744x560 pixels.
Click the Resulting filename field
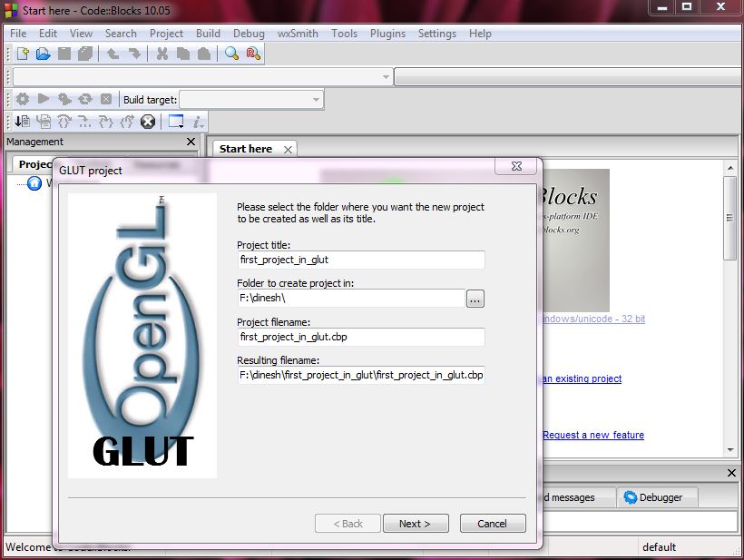(x=361, y=375)
